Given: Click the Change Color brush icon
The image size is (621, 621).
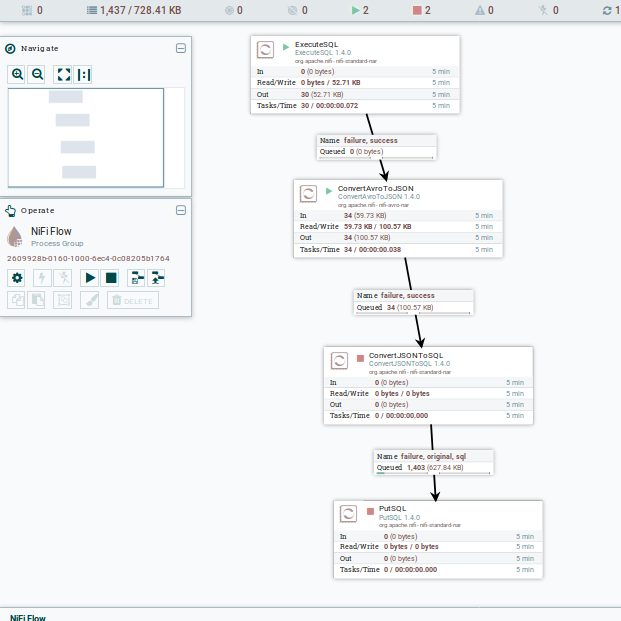Looking at the screenshot, I should coord(90,300).
